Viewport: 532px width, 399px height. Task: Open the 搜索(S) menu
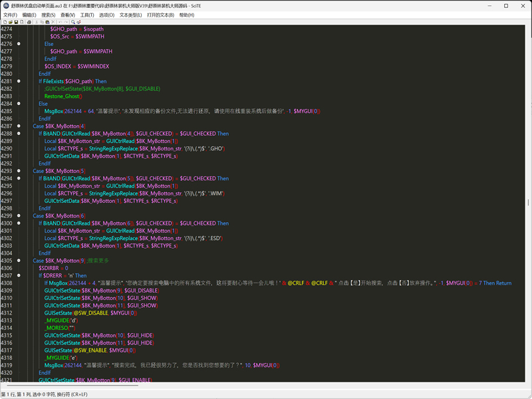48,15
